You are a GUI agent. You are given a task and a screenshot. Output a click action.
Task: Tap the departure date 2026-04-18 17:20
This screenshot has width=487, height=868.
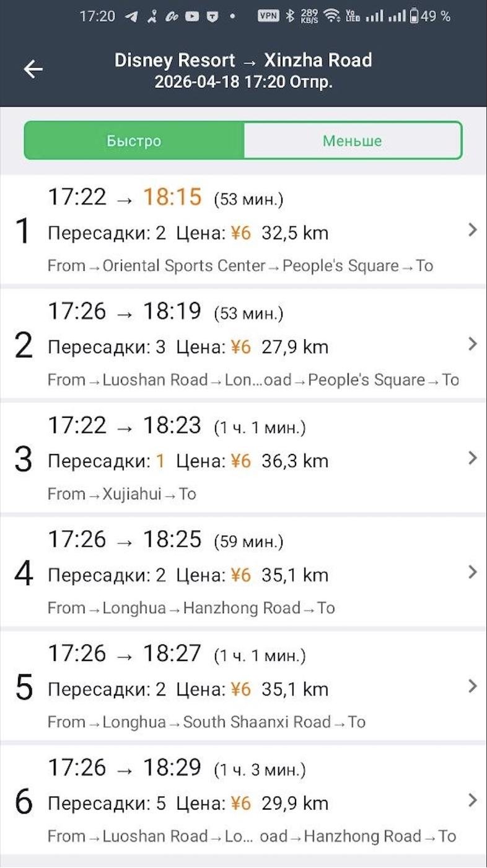[x=243, y=82]
